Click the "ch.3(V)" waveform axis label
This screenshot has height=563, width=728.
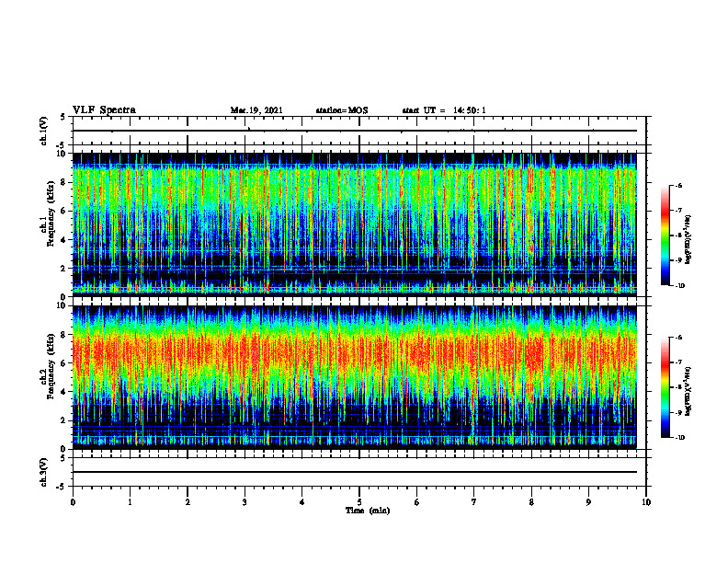tap(43, 472)
